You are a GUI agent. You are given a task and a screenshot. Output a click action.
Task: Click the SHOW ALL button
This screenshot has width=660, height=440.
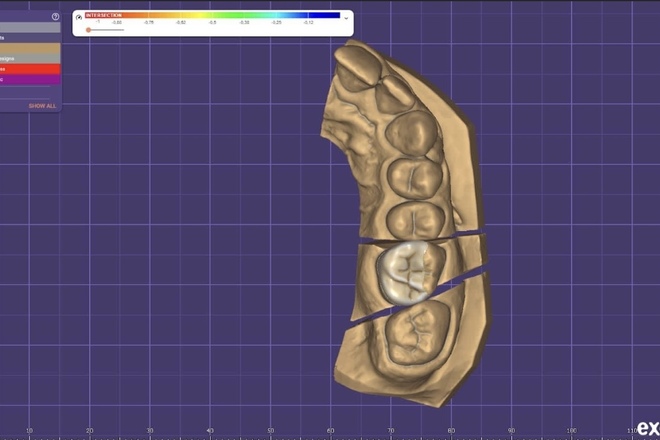click(42, 106)
